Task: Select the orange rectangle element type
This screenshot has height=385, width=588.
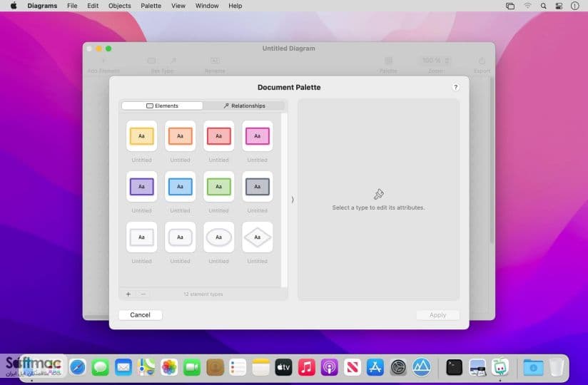Action: pyautogui.click(x=180, y=136)
